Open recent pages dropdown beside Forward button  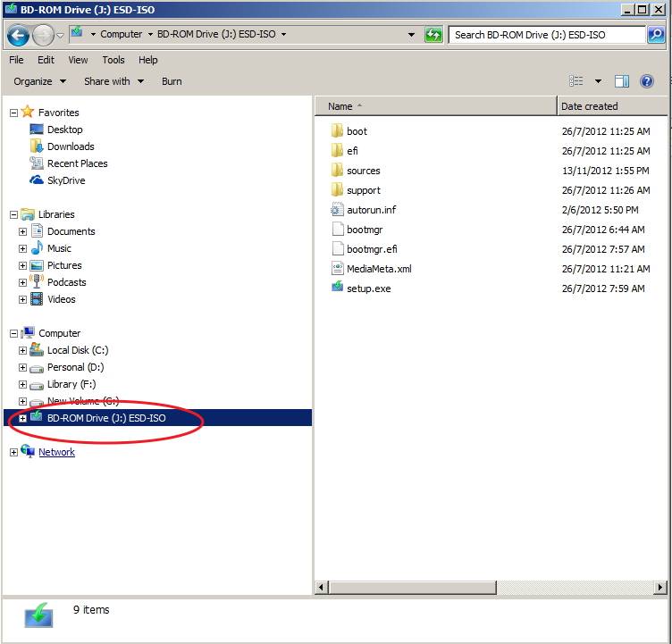(61, 36)
